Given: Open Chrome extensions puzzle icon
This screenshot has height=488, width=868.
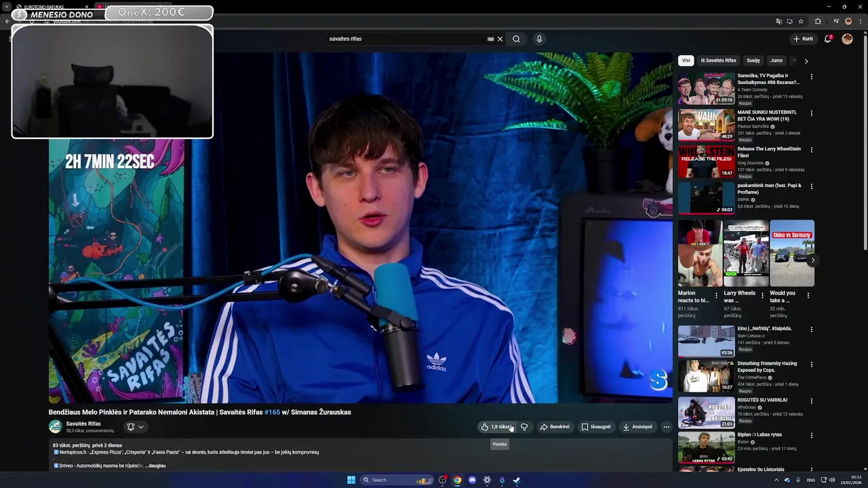Looking at the screenshot, I should point(818,21).
